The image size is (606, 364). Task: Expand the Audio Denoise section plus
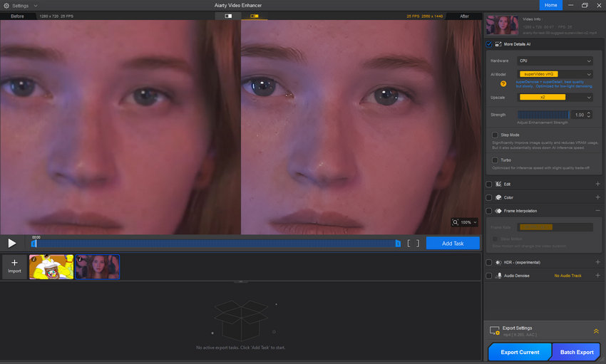pyautogui.click(x=597, y=275)
